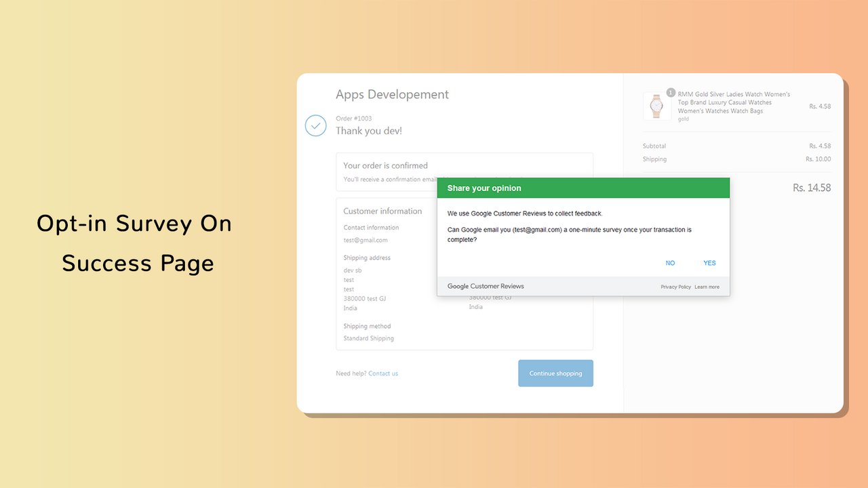Click the Rs. 10.00 shipping cost

tap(818, 159)
